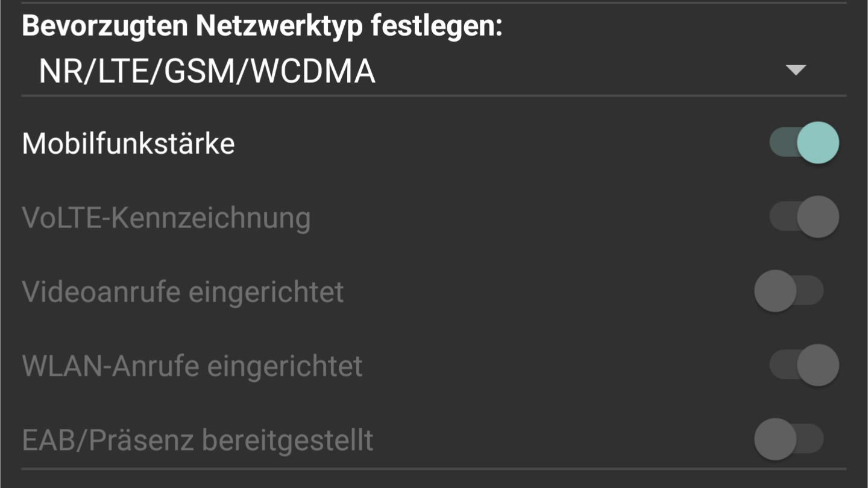Click the Bevorzugten Netzwerktyp festlegen heading
Viewport: 868px width, 488px height.
pos(262,26)
